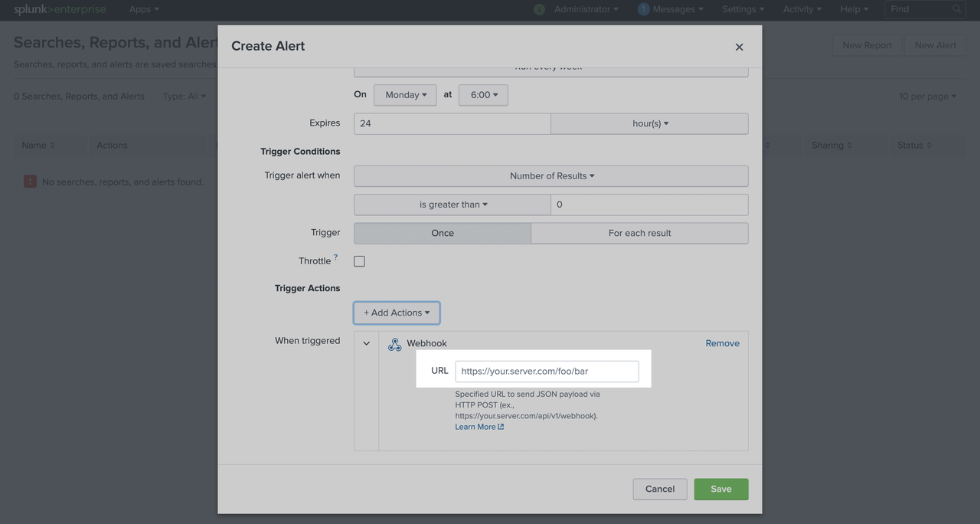This screenshot has width=980, height=524.
Task: Click the Administrator status icon
Action: click(539, 9)
